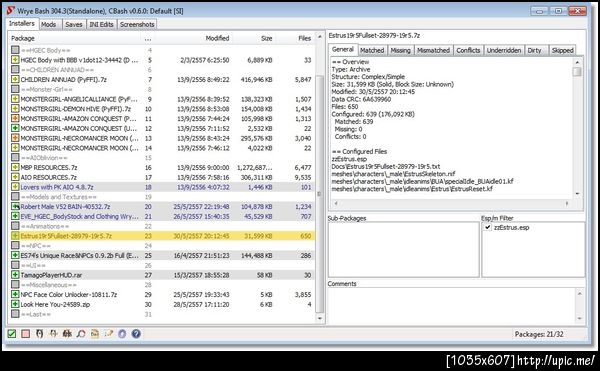This screenshot has width=600, height=371.
Task: Show the Conflicts tab
Action: click(x=468, y=50)
